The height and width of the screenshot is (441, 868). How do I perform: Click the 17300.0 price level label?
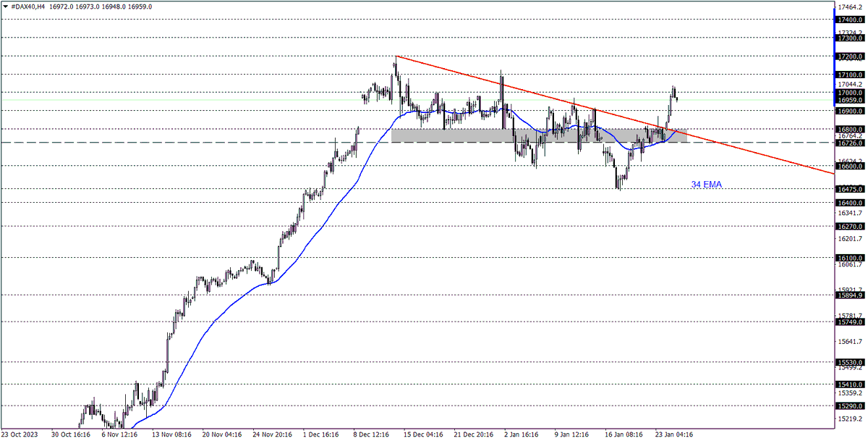pyautogui.click(x=849, y=38)
